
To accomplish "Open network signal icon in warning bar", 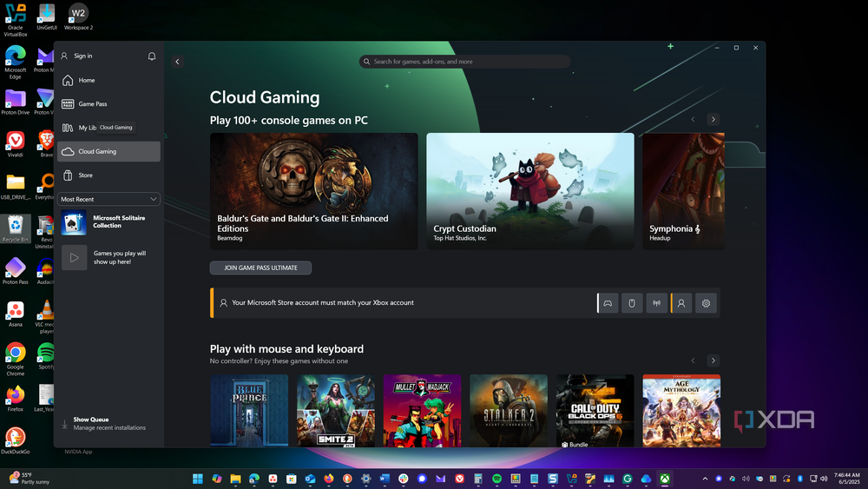I will pyautogui.click(x=656, y=303).
